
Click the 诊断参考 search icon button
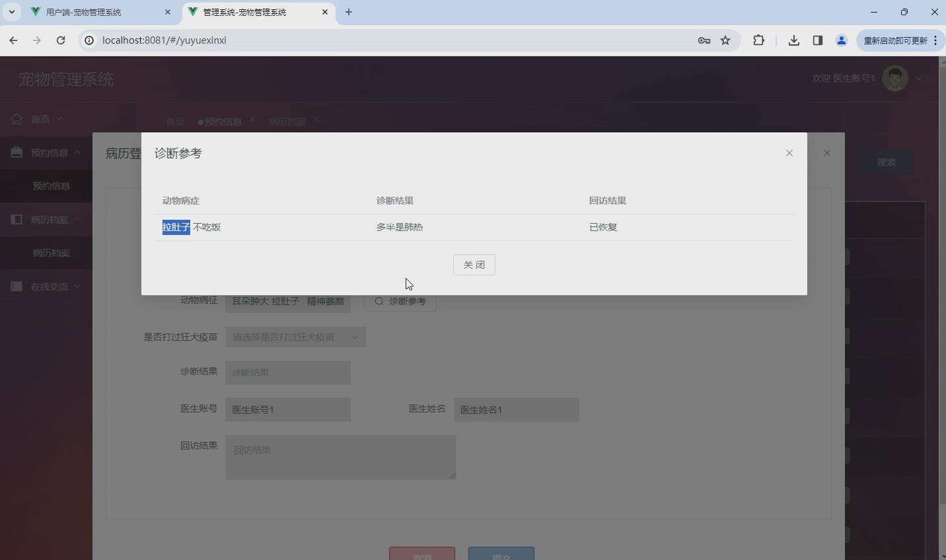379,301
